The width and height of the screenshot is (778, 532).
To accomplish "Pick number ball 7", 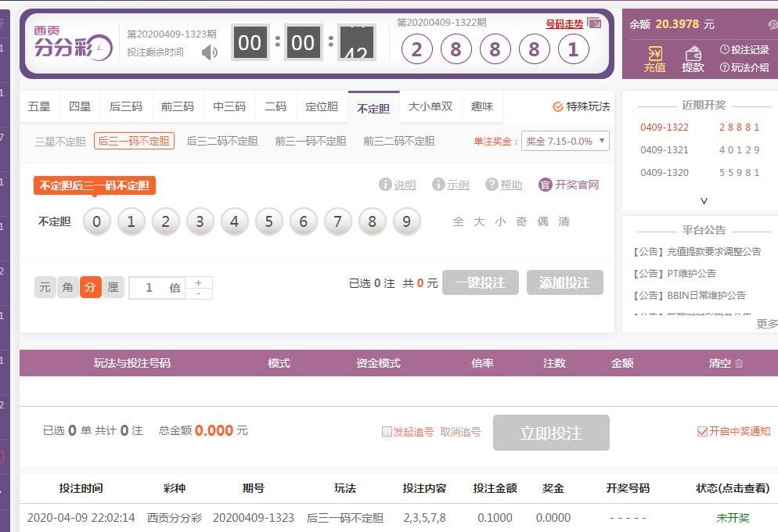I will tap(337, 221).
